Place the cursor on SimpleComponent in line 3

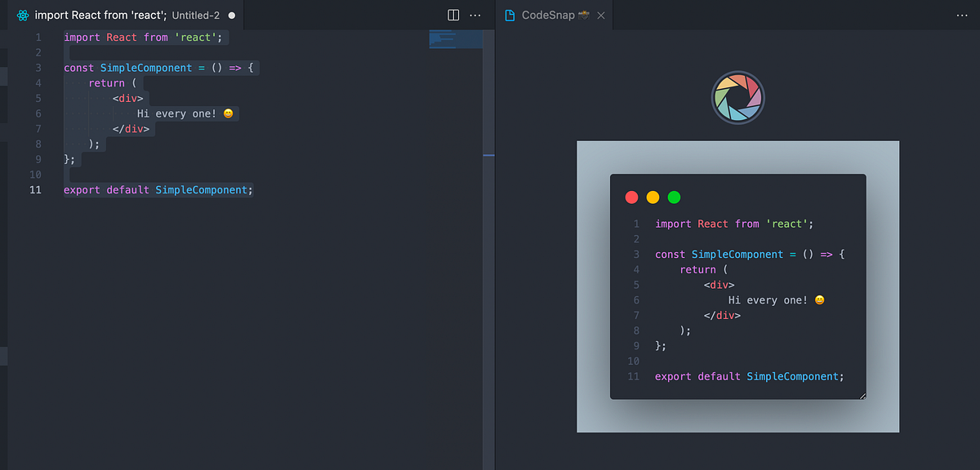tap(144, 68)
